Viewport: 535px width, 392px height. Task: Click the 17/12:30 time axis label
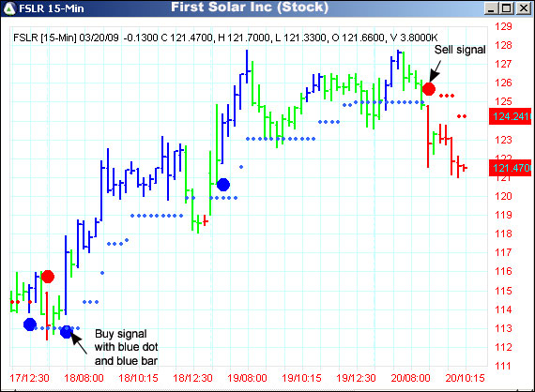tap(29, 378)
